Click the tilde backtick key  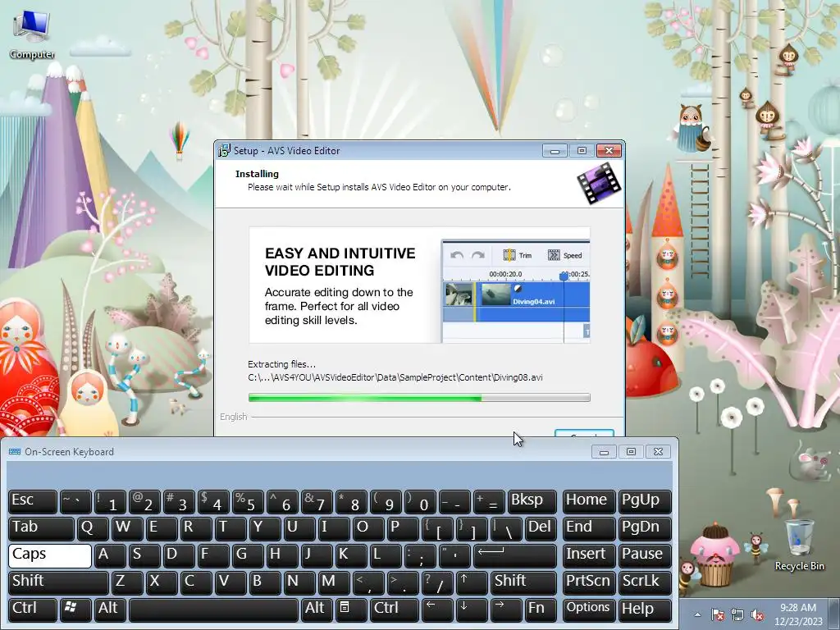[76, 502]
